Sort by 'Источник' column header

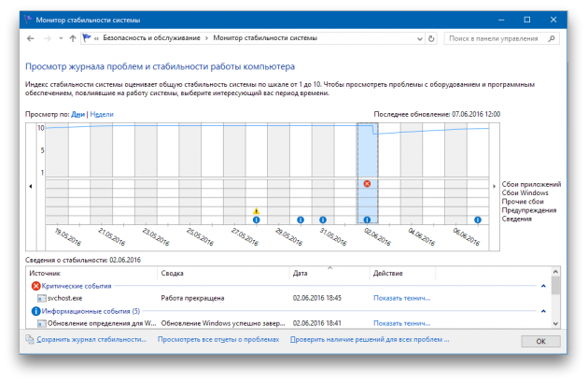[x=91, y=274]
